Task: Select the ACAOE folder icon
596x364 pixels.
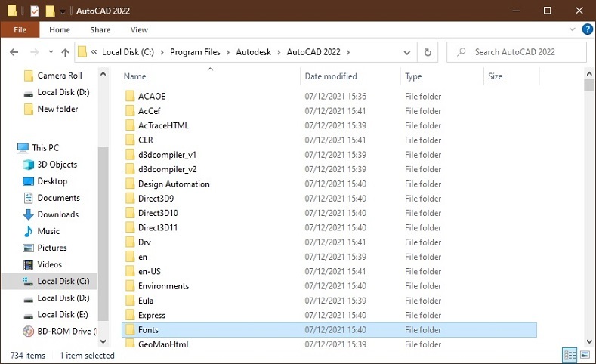Action: pos(130,96)
